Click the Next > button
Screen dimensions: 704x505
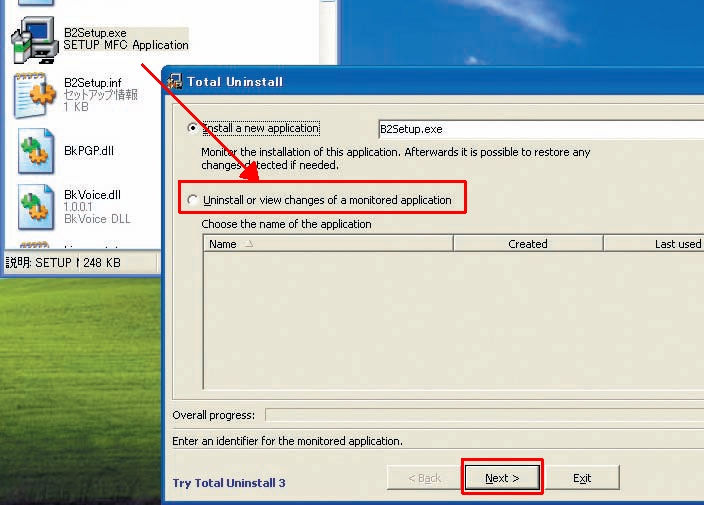pos(502,478)
